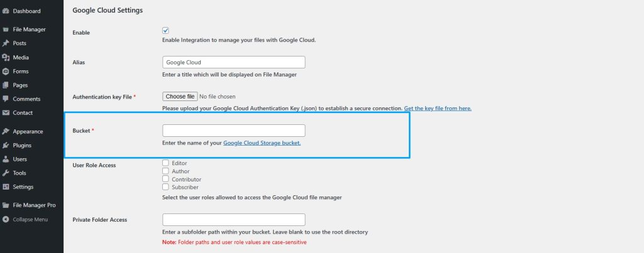Check the Editor role checkbox
This screenshot has height=253, width=644.
coord(165,163)
